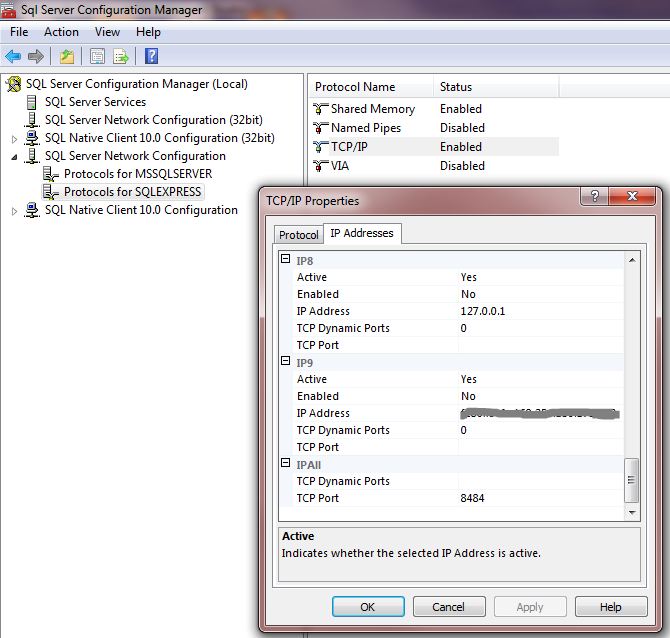Select Protocols for MSSQLSERVER tree item
Screen dimensions: 670x638
tap(138, 174)
